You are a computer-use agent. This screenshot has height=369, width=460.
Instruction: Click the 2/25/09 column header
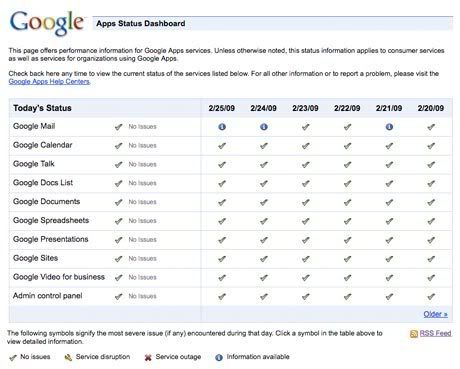point(222,108)
